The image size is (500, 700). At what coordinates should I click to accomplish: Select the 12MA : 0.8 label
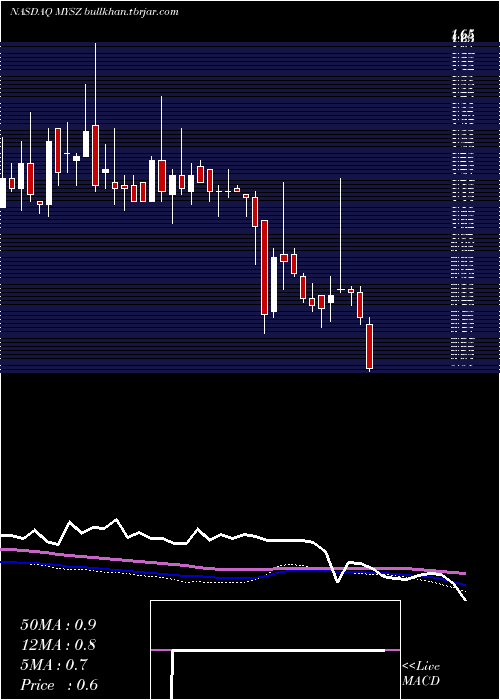click(x=58, y=645)
